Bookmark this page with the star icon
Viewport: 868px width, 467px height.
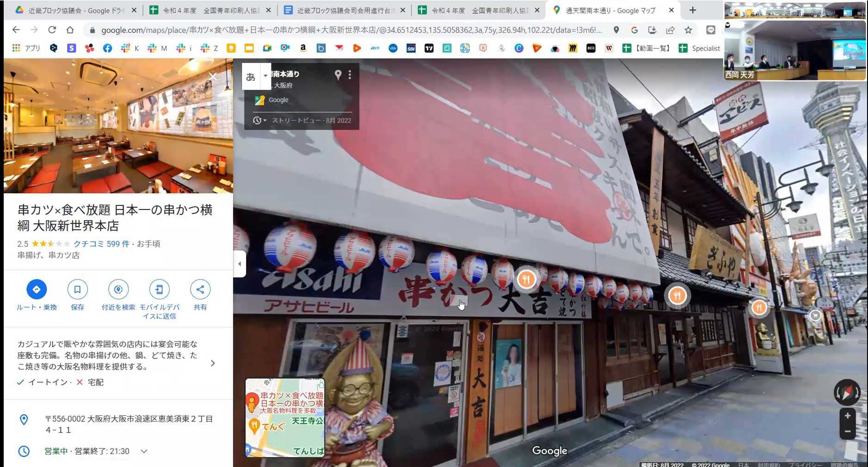(x=688, y=30)
